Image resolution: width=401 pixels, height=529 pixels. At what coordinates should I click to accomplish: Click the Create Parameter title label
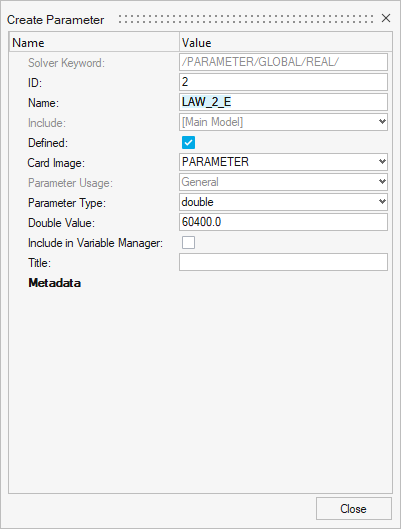tap(56, 20)
